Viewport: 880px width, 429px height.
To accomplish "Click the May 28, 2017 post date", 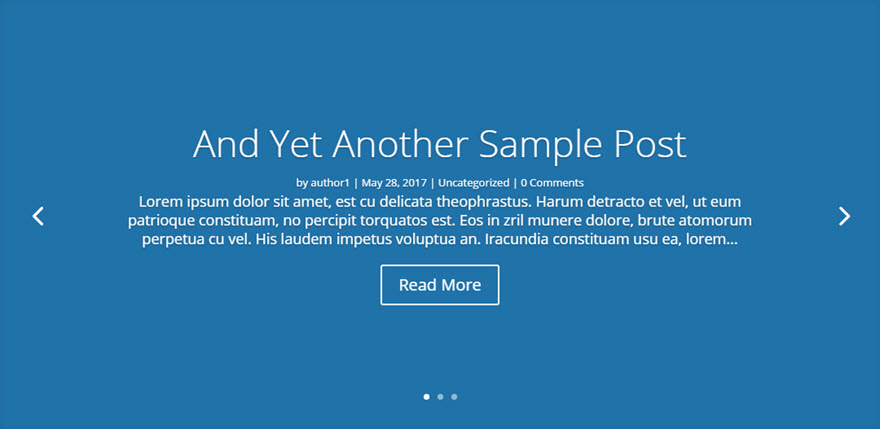I will pos(394,183).
